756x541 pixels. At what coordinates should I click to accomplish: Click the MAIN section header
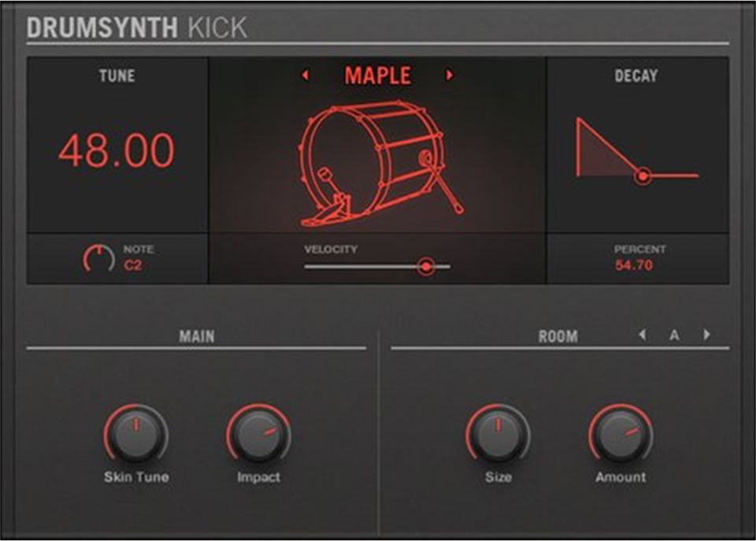tap(196, 336)
